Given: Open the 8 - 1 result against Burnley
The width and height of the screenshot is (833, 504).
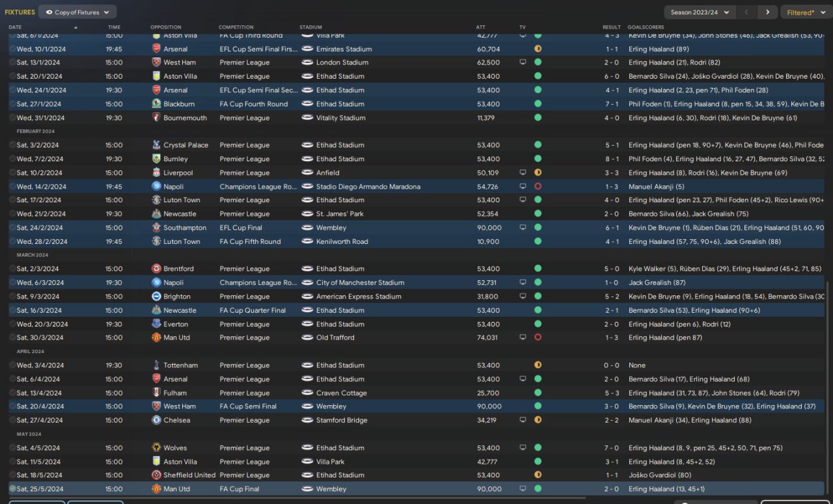Looking at the screenshot, I should 612,159.
